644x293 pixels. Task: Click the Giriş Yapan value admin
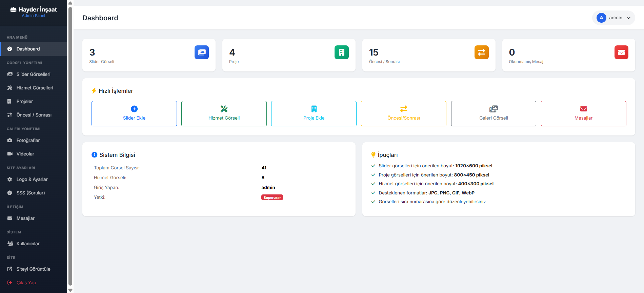coord(268,187)
